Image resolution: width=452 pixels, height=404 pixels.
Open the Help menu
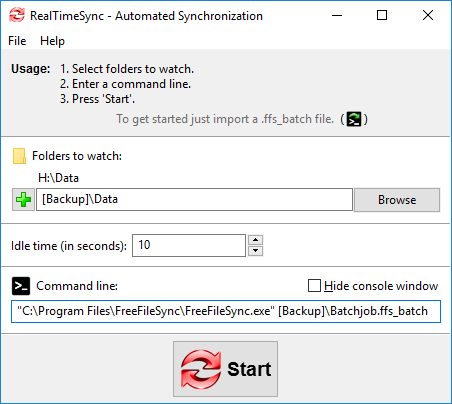click(x=52, y=41)
